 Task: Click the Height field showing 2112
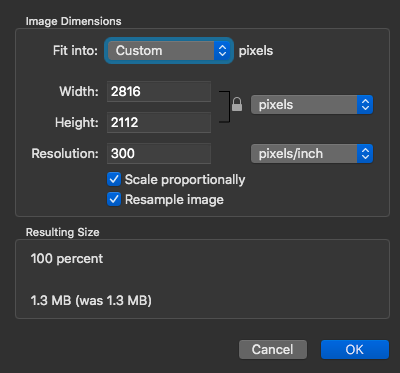click(159, 123)
